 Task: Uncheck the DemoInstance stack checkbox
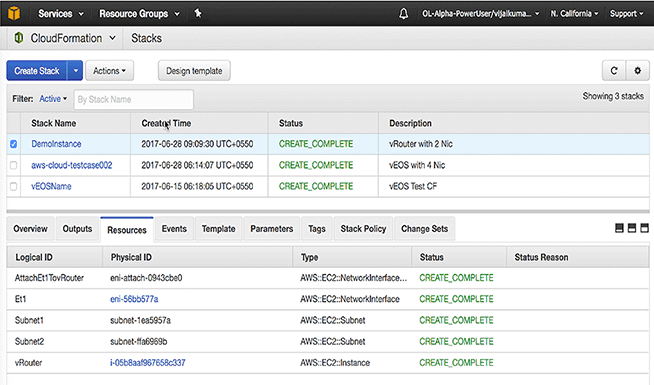[14, 144]
